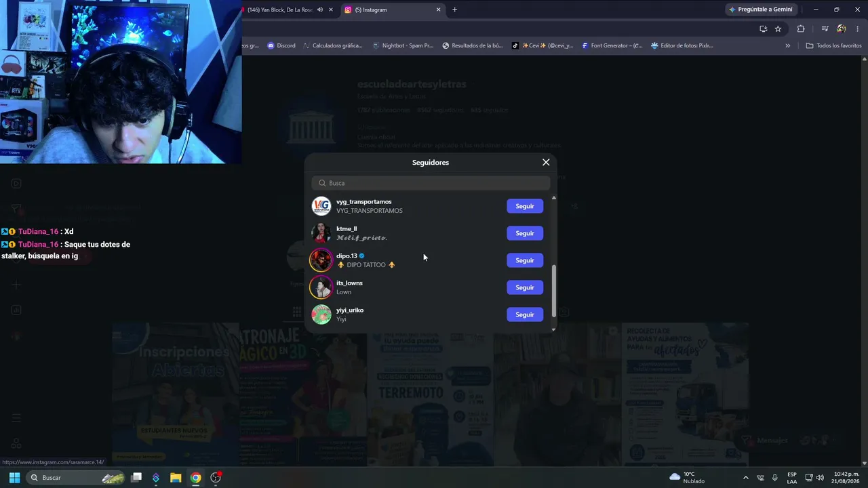This screenshot has width=868, height=488.
Task: Open the vyg_transportamos username link
Action: [364, 202]
